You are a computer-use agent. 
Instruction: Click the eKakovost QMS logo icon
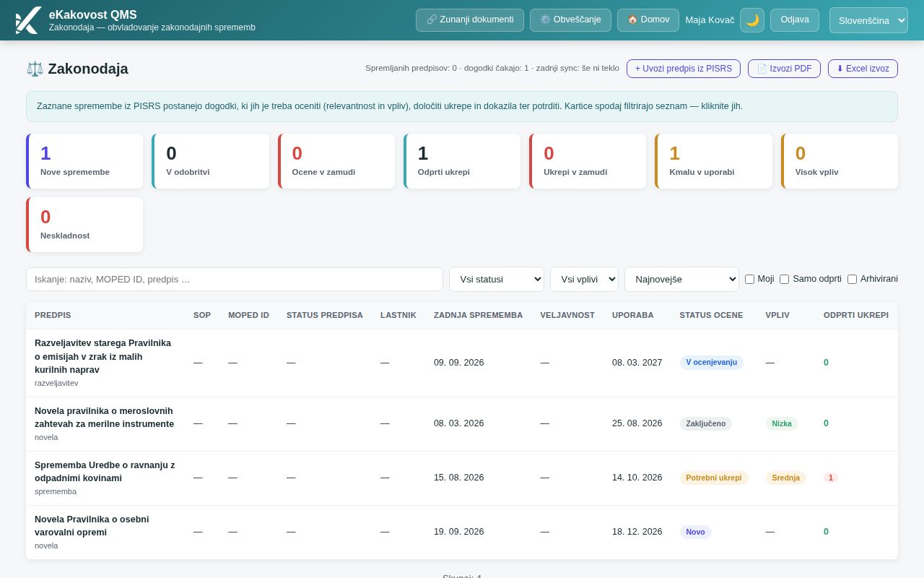tap(27, 20)
